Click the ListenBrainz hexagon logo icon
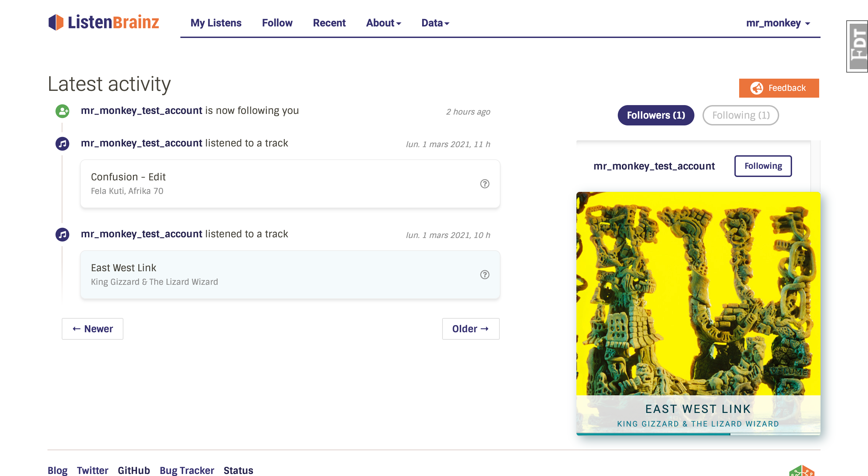The height and width of the screenshot is (476, 868). coord(56,22)
